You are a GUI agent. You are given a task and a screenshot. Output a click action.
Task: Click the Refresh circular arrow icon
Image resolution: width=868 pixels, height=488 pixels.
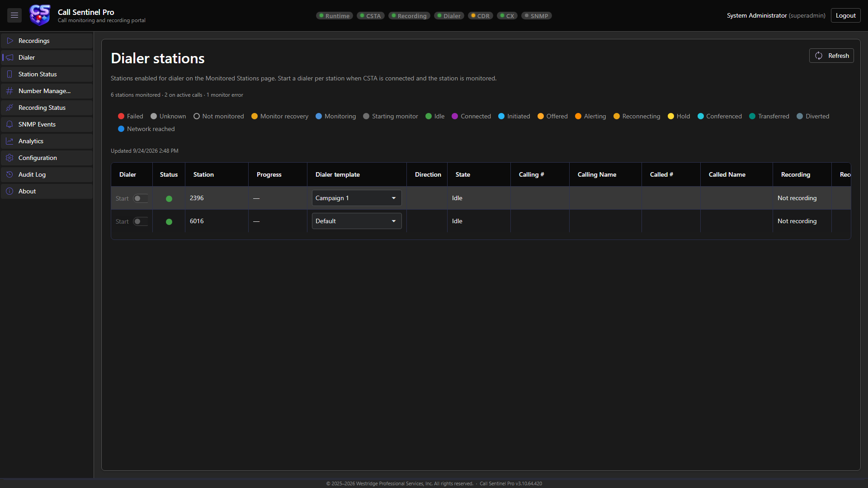point(819,56)
